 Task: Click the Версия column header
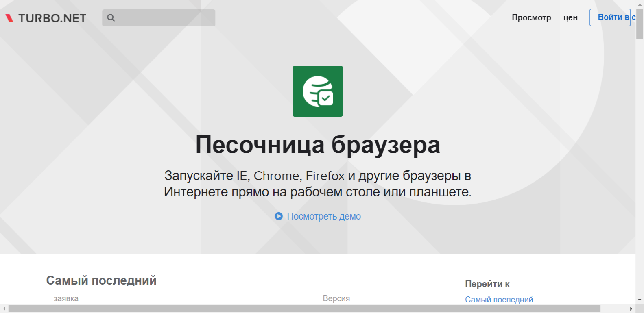pos(336,298)
